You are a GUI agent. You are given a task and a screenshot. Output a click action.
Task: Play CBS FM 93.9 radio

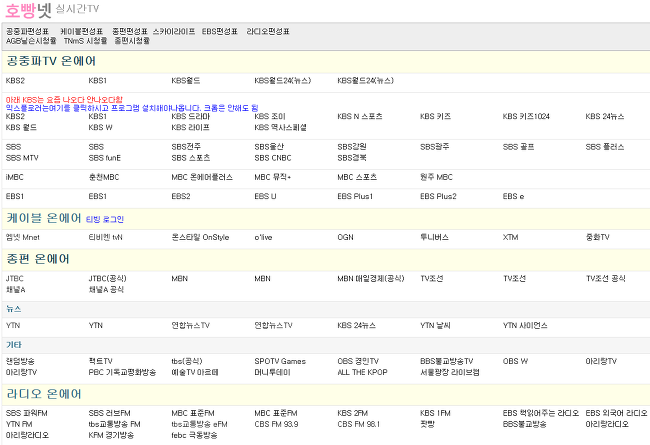(x=276, y=424)
